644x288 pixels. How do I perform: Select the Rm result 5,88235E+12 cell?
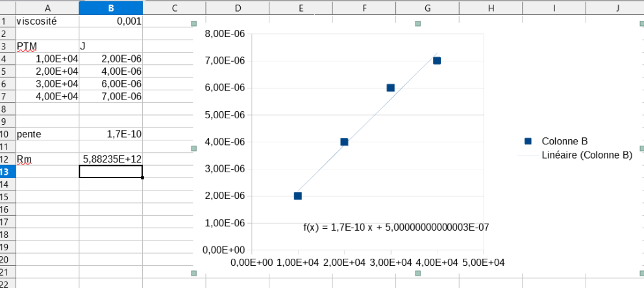coord(111,159)
